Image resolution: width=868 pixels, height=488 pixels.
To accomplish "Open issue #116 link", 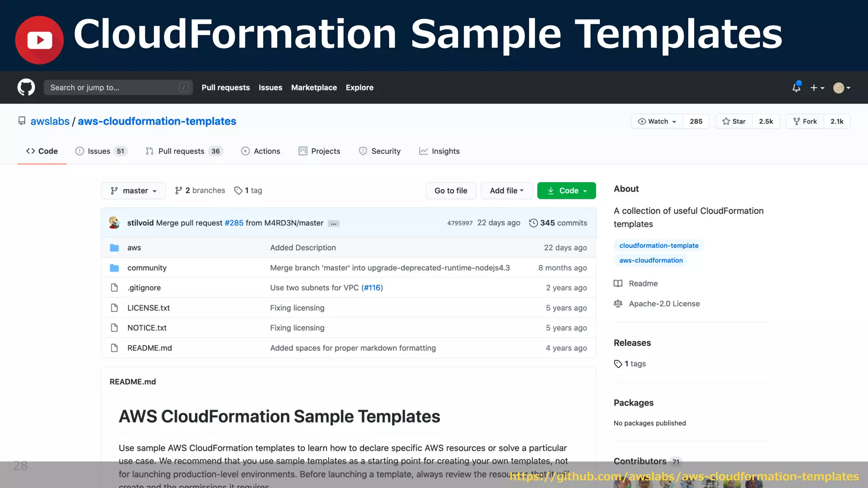I will [372, 288].
